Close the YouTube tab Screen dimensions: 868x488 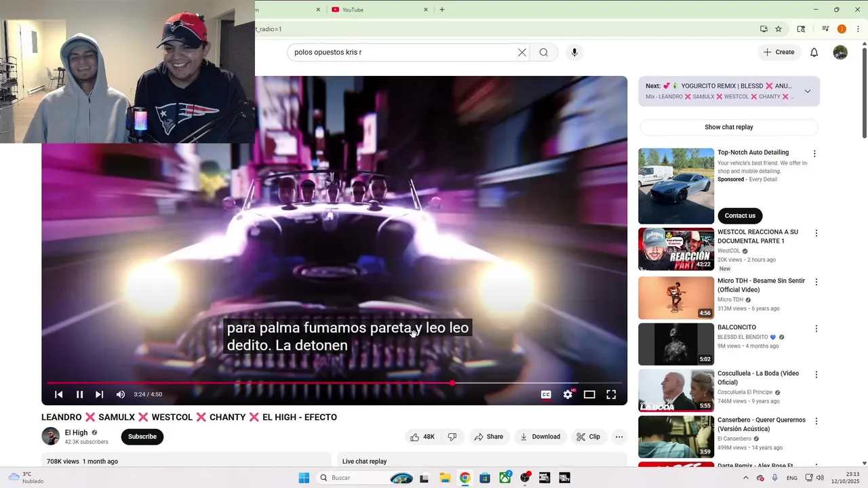(x=426, y=9)
